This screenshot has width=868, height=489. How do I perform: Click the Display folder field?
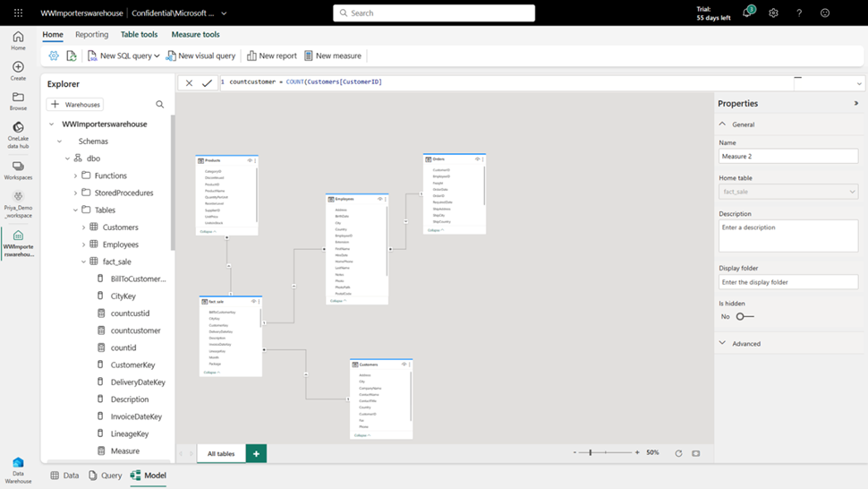pos(788,282)
